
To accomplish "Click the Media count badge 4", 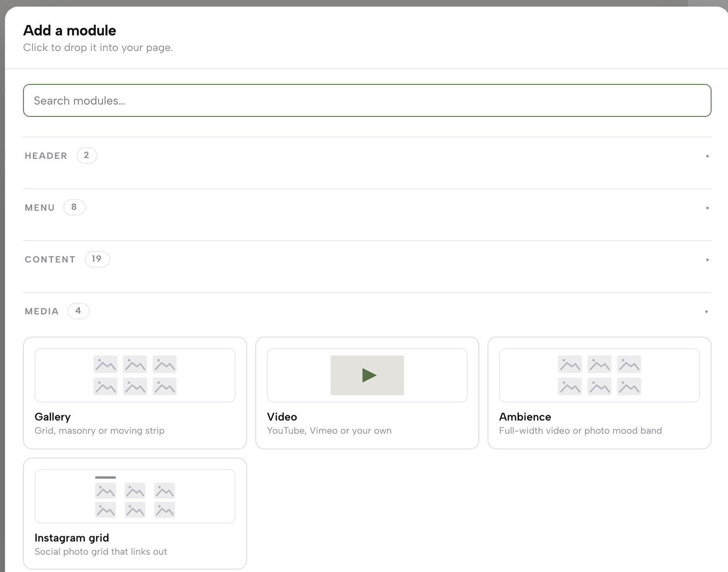I will point(78,311).
